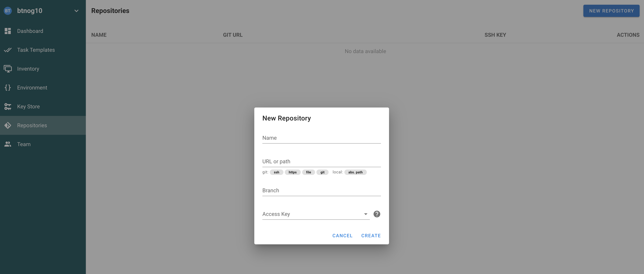Click the Access Key dropdown arrow

[x=365, y=214]
